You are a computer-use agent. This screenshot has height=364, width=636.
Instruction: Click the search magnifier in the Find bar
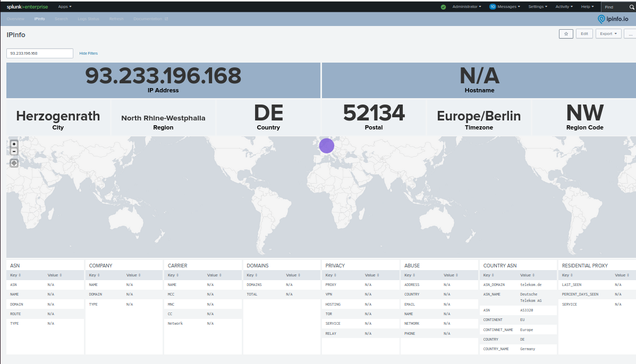point(631,7)
